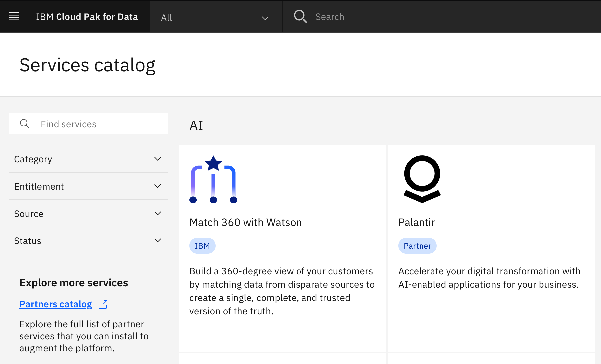The height and width of the screenshot is (364, 601).
Task: Expand the Source filter
Action: click(88, 214)
